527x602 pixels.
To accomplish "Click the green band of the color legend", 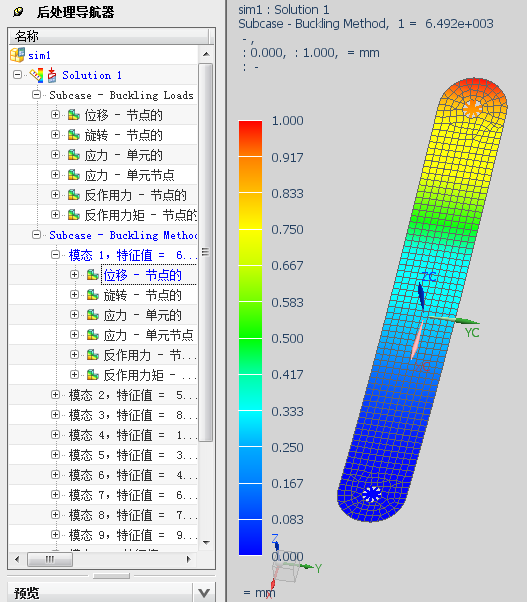I will (x=250, y=320).
